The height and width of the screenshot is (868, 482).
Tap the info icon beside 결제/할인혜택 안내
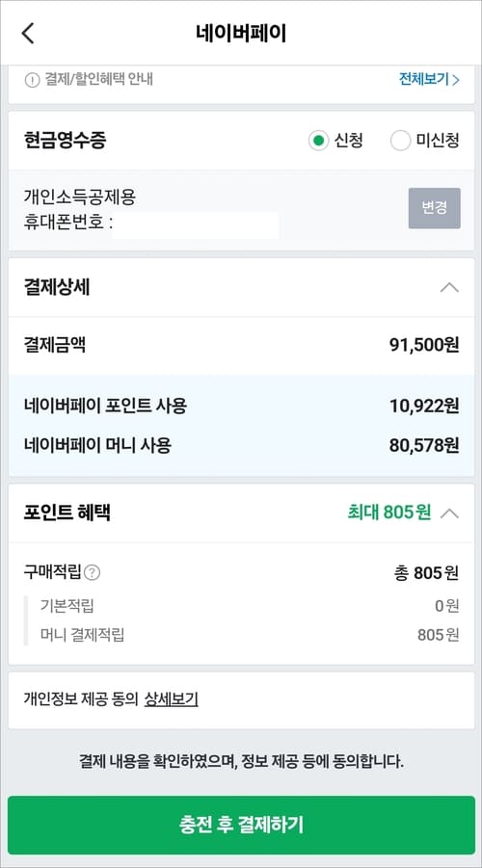tap(32, 80)
